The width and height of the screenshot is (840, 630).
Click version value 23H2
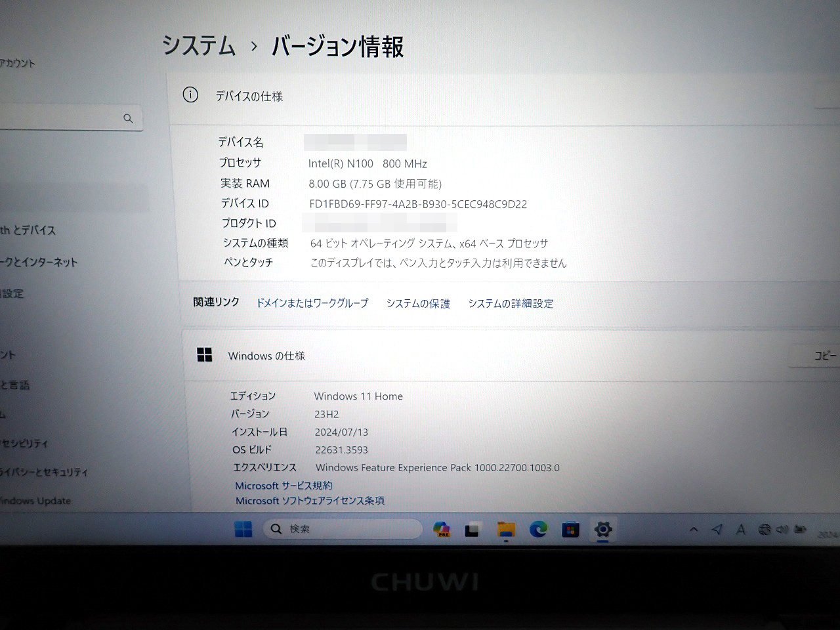pos(326,414)
